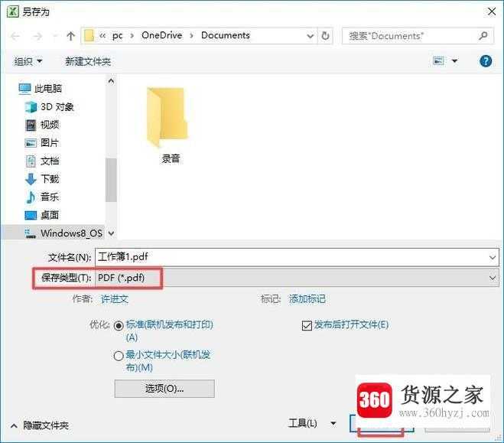Toggle 发布后打开文件 checkbox
Viewport: 504px width, 443px height.
click(x=307, y=325)
